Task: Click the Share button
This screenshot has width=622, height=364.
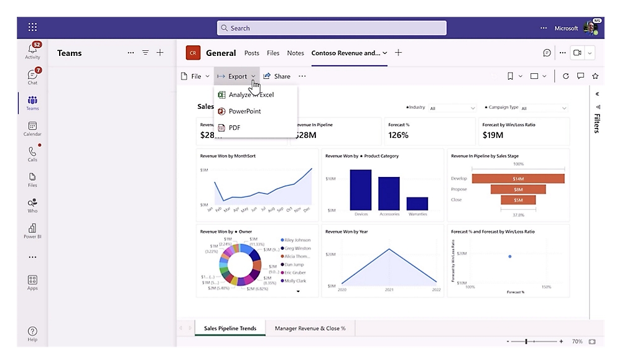Action: tap(277, 76)
